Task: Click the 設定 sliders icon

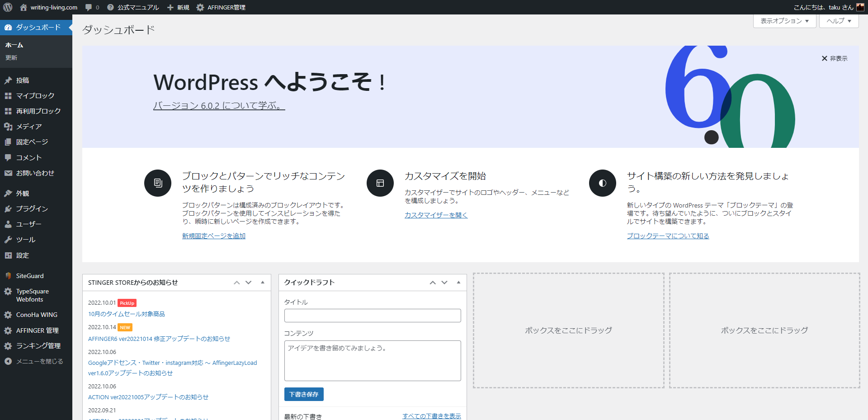Action: tap(8, 255)
